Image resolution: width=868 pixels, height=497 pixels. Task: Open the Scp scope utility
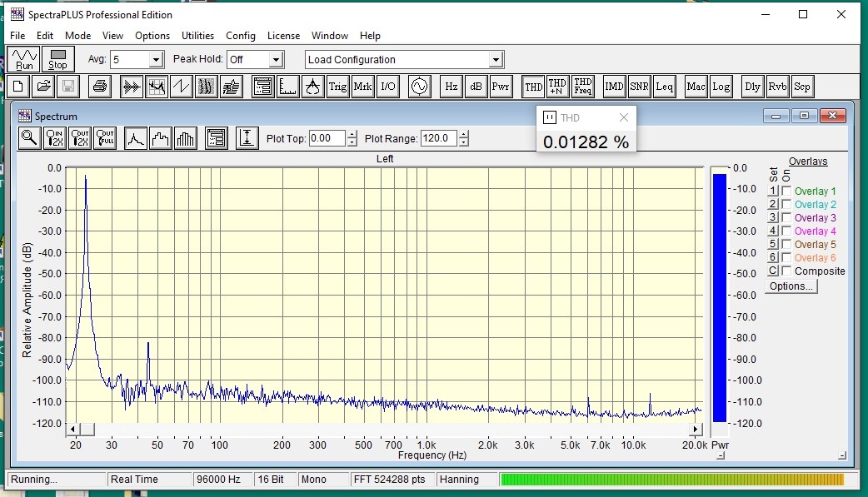pyautogui.click(x=802, y=87)
